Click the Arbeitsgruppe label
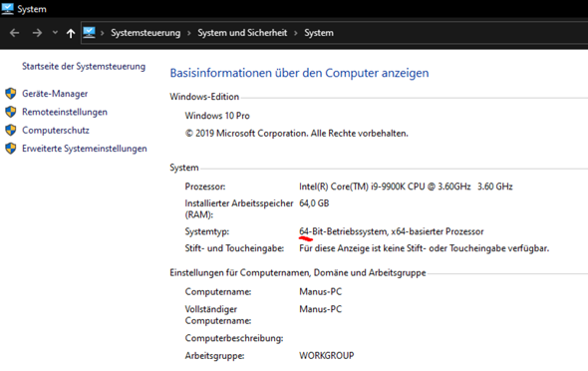The height and width of the screenshot is (371, 588). [x=214, y=356]
